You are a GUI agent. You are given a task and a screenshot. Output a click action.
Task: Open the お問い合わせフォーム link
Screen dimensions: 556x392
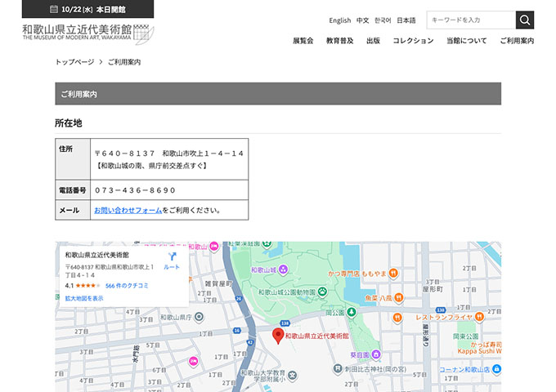coord(128,210)
